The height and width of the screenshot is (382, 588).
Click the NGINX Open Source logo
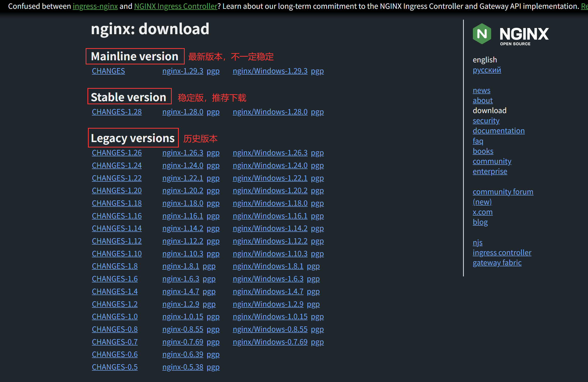[x=511, y=34]
